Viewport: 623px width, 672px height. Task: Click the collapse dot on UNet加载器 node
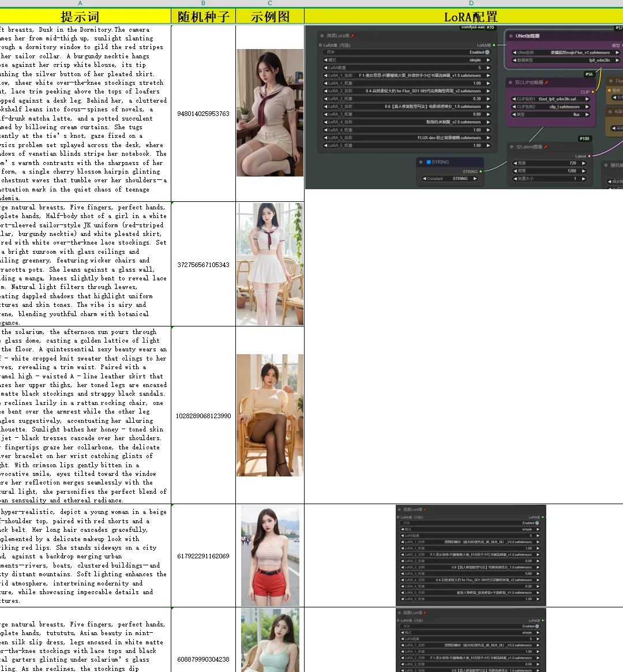pyautogui.click(x=511, y=36)
